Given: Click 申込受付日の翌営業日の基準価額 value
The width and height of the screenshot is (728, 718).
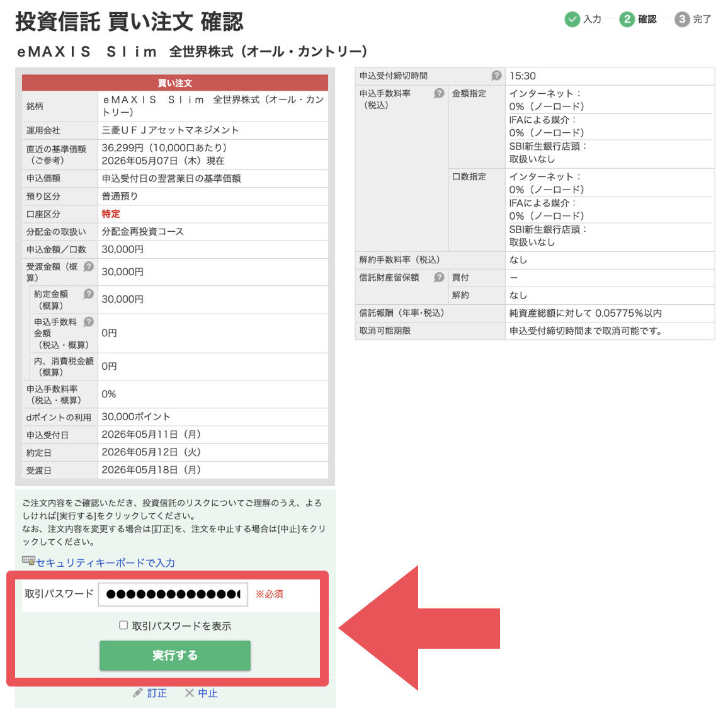Looking at the screenshot, I should (x=171, y=178).
